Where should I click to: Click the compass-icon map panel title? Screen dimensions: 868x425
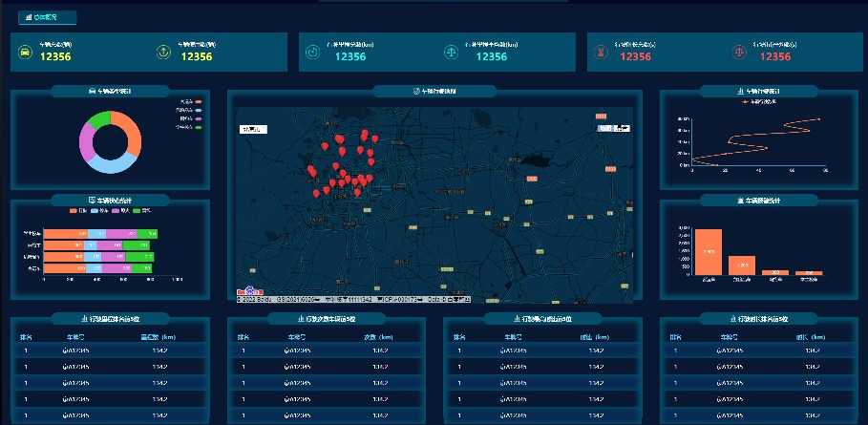coord(434,92)
